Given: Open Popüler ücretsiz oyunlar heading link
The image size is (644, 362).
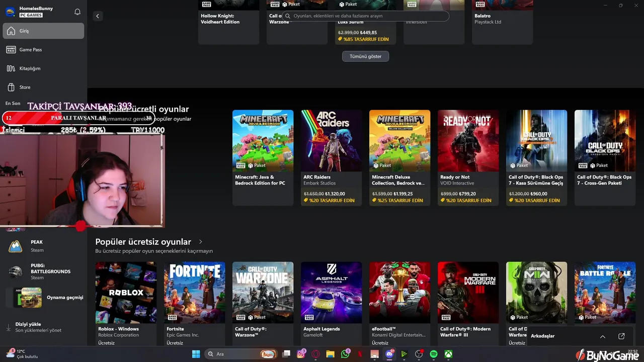Looking at the screenshot, I should (x=143, y=242).
